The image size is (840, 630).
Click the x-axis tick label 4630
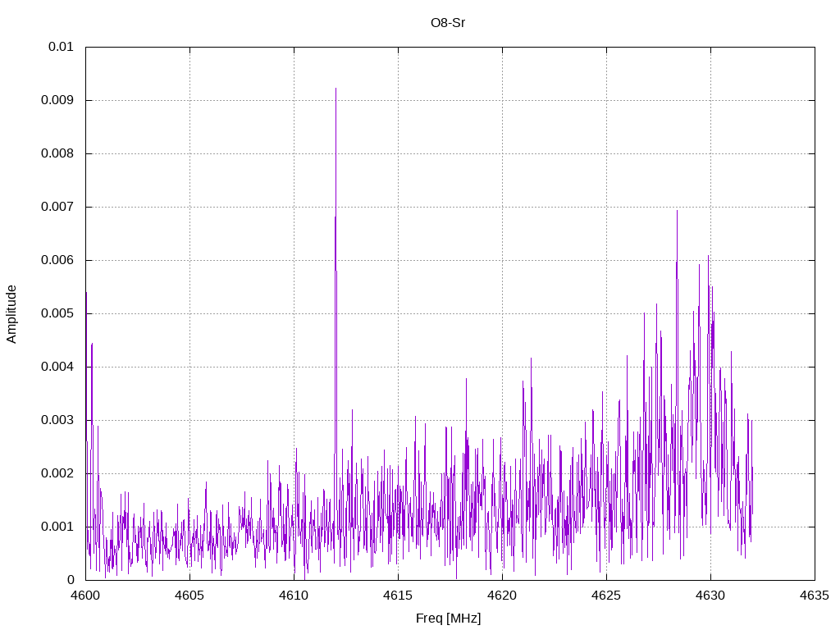tap(711, 596)
